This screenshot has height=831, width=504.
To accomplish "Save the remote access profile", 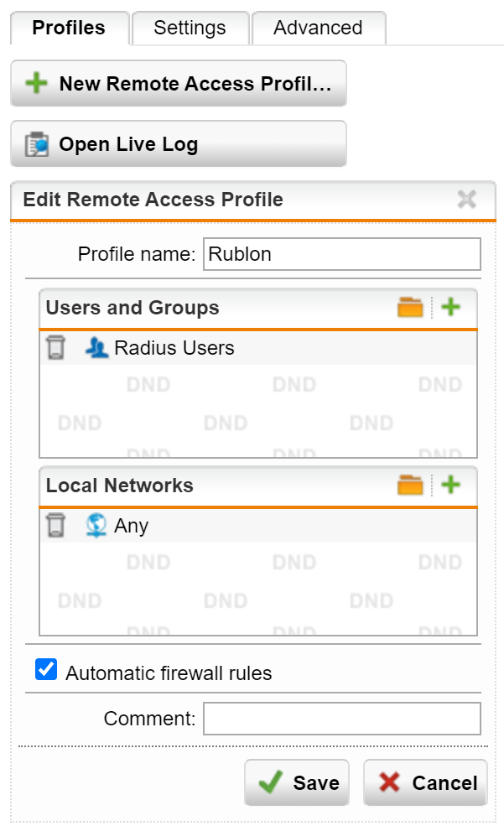I will pyautogui.click(x=297, y=782).
